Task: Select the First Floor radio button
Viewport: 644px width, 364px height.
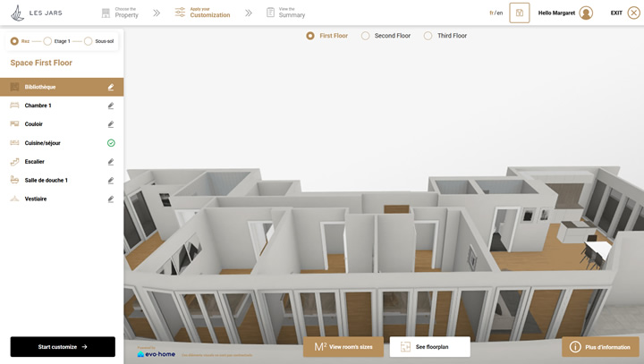Action: point(310,36)
